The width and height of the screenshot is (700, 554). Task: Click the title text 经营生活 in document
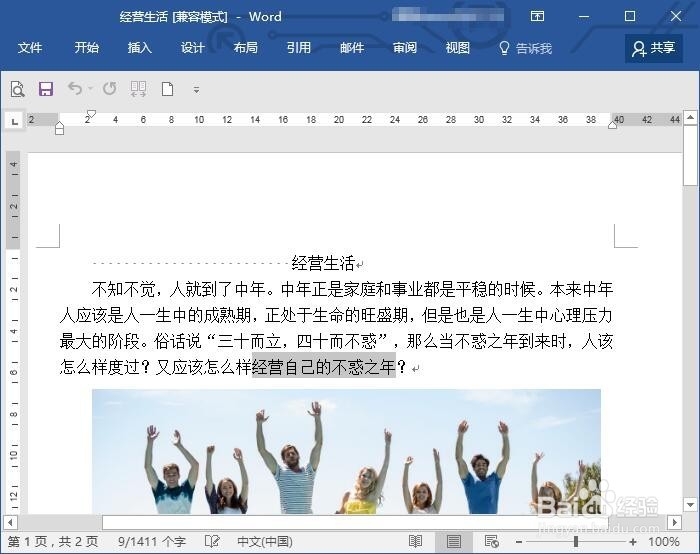tap(323, 263)
